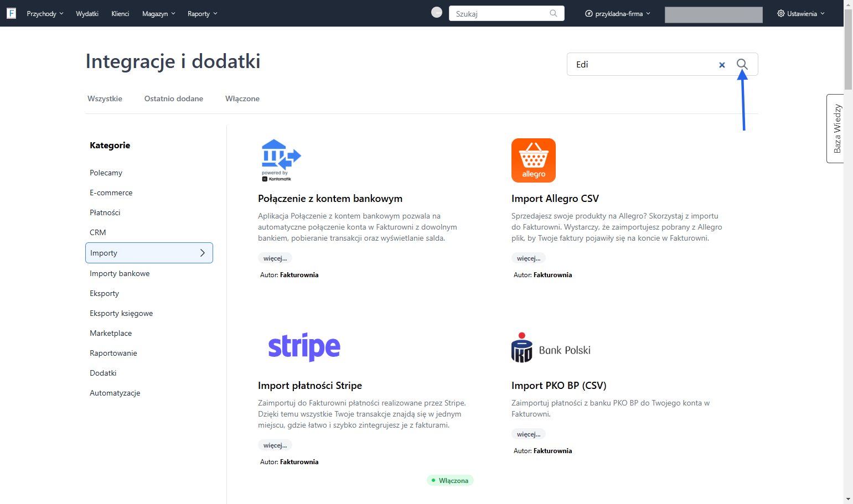Click więcej under Import PKO BP (CSV)

[529, 434]
